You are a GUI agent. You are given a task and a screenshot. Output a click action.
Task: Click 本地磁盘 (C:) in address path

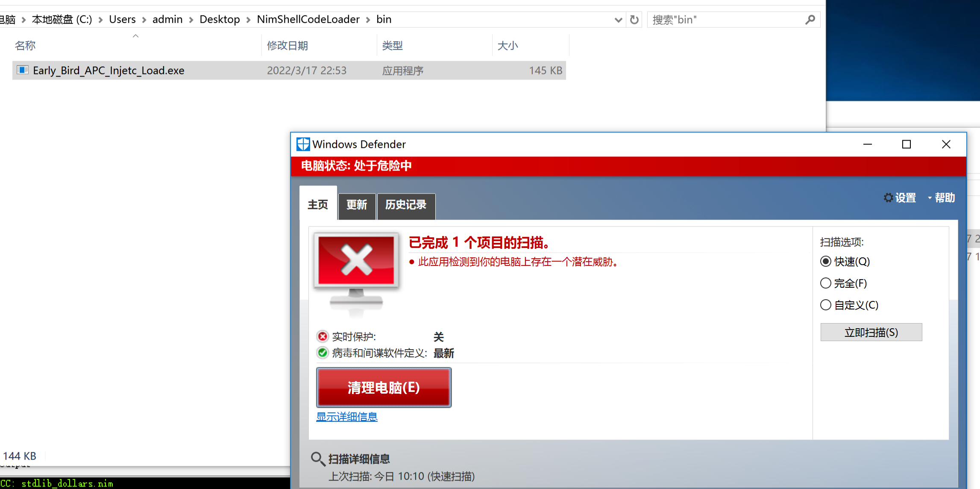coord(62,19)
